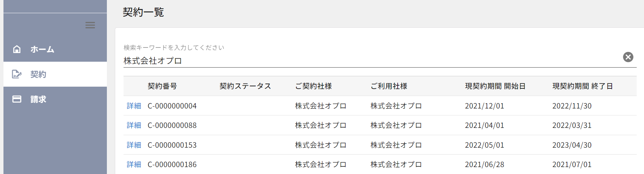This screenshot has width=644, height=174.
Task: Sort by 現契約期間 終了日 column header
Action: click(x=583, y=86)
